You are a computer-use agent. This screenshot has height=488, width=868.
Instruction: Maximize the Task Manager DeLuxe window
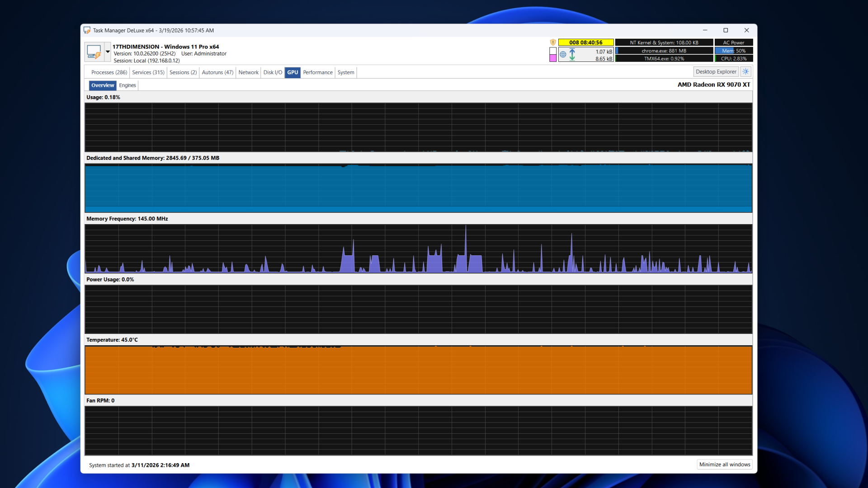tap(726, 30)
